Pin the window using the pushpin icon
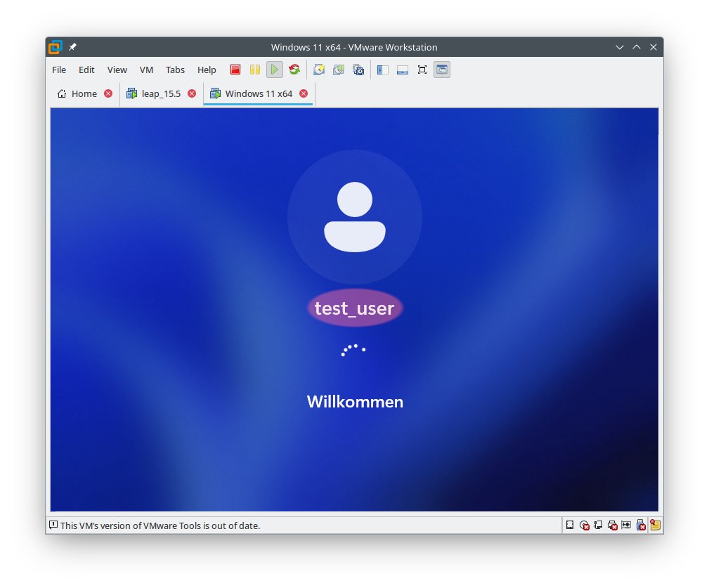The image size is (709, 588). pos(72,47)
